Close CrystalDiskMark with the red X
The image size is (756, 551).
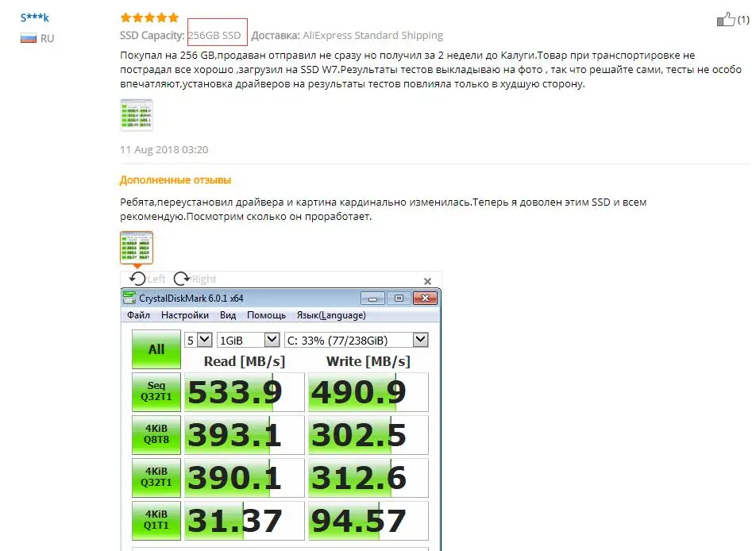click(x=426, y=298)
